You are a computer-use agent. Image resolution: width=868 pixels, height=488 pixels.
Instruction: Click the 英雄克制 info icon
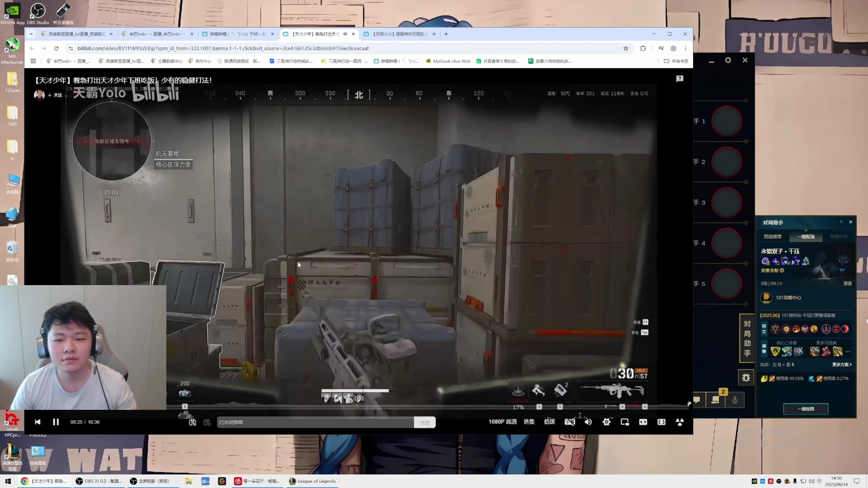click(782, 271)
